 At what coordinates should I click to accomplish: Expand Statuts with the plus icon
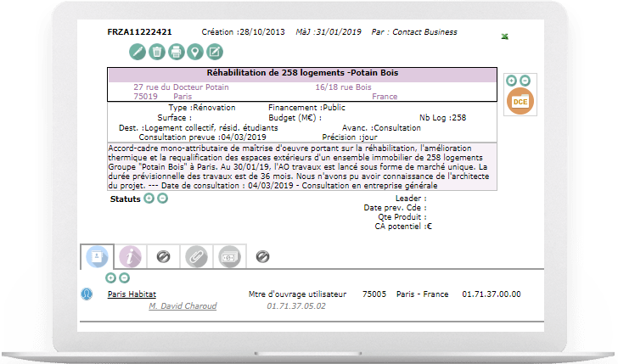pyautogui.click(x=149, y=199)
